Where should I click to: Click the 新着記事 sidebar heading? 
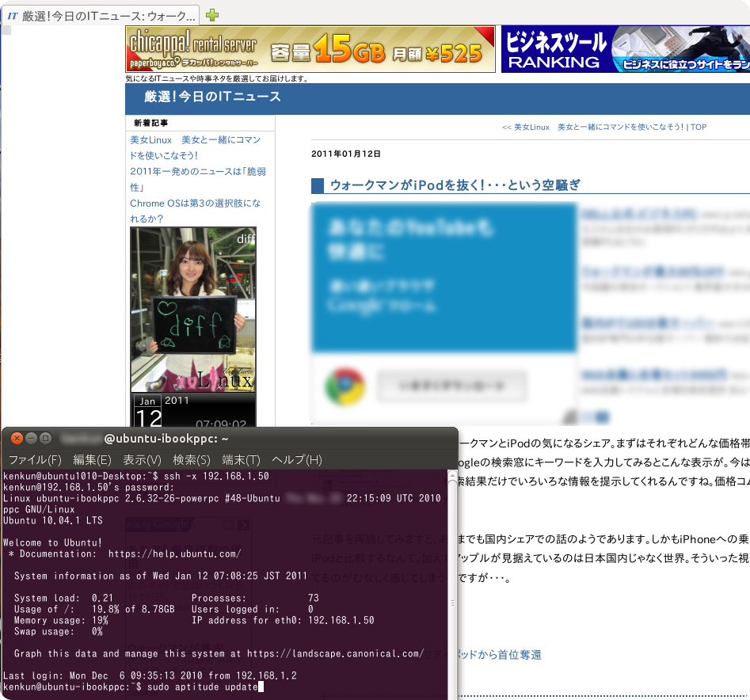click(150, 123)
